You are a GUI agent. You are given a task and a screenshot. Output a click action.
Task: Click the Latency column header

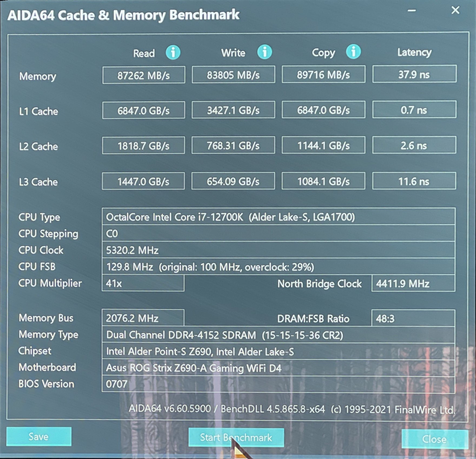[414, 52]
